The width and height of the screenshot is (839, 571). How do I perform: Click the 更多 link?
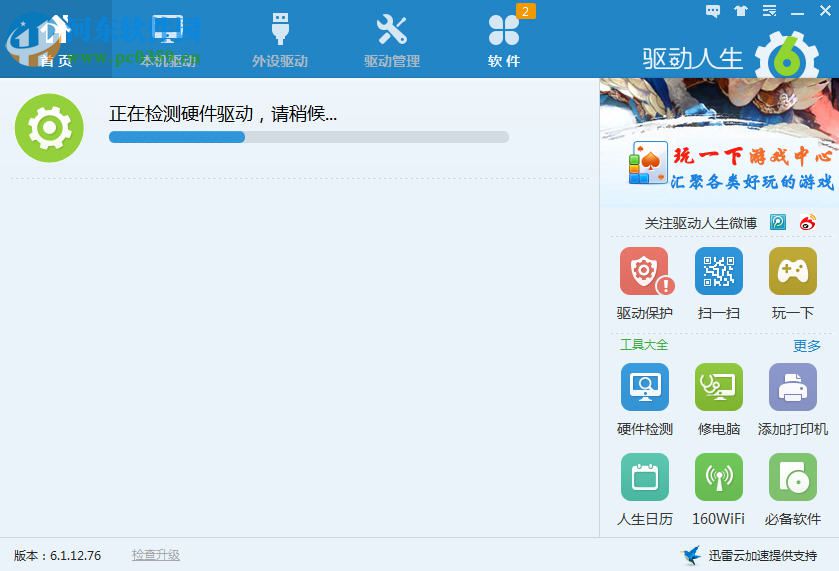pyautogui.click(x=806, y=346)
